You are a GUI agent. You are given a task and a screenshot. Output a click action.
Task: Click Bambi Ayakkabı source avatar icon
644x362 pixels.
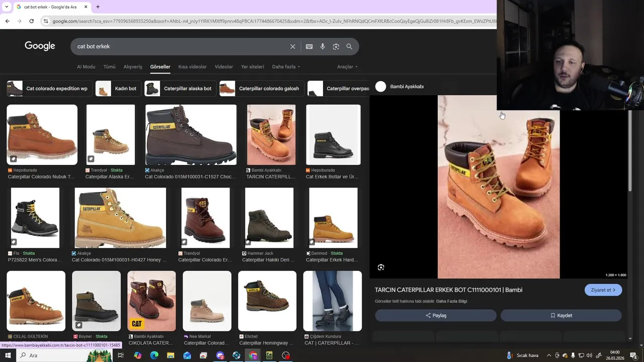pyautogui.click(x=381, y=86)
